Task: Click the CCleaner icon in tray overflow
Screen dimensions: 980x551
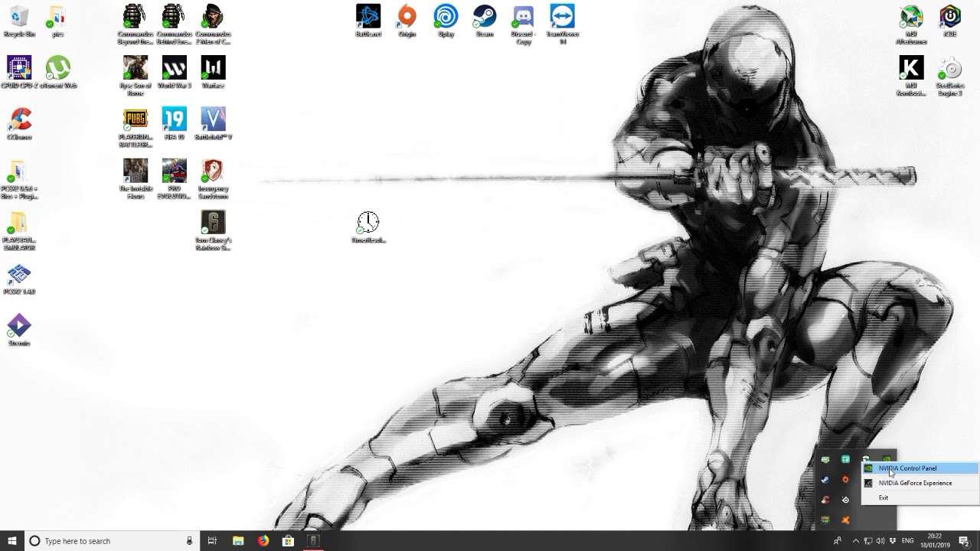Action: pos(825,500)
